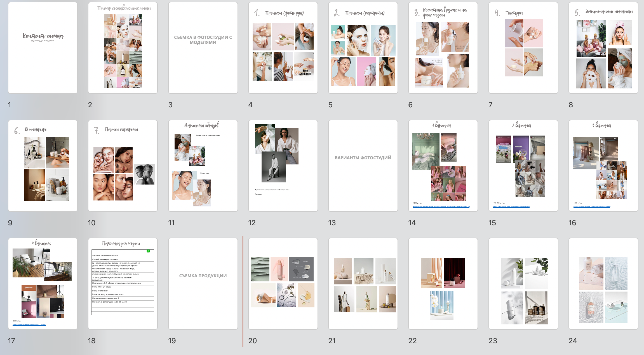
Task: Open page 24 thumbnail with water product photos
Action: click(x=603, y=284)
